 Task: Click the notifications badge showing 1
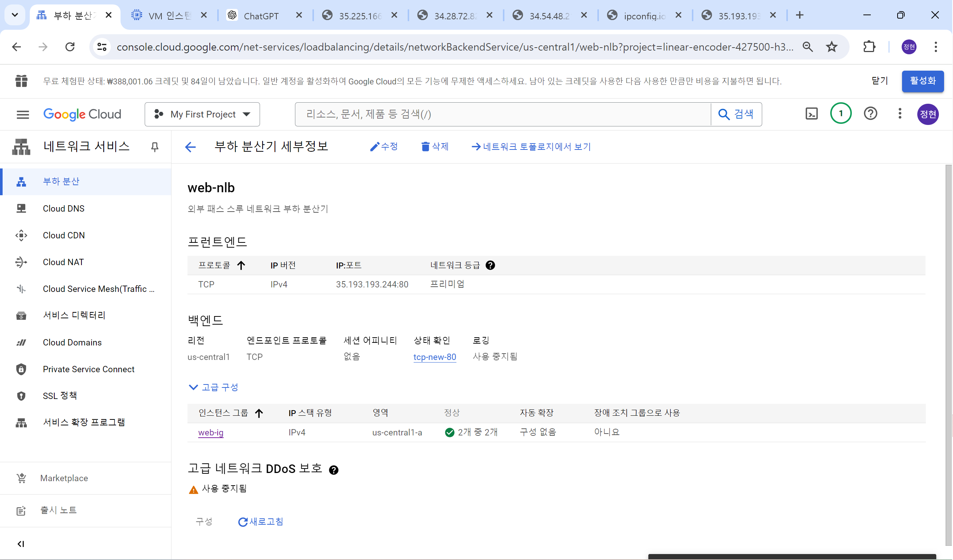(x=840, y=113)
